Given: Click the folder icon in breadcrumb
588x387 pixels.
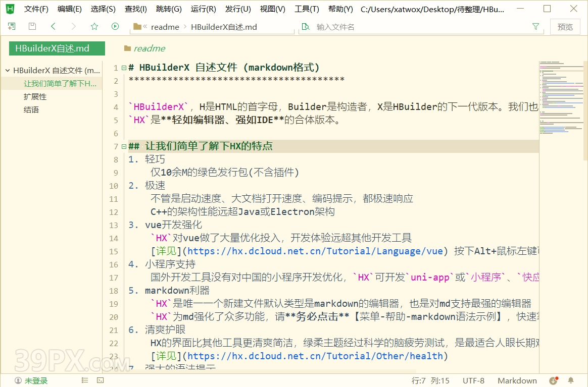Looking at the screenshot, I should pos(137,27).
